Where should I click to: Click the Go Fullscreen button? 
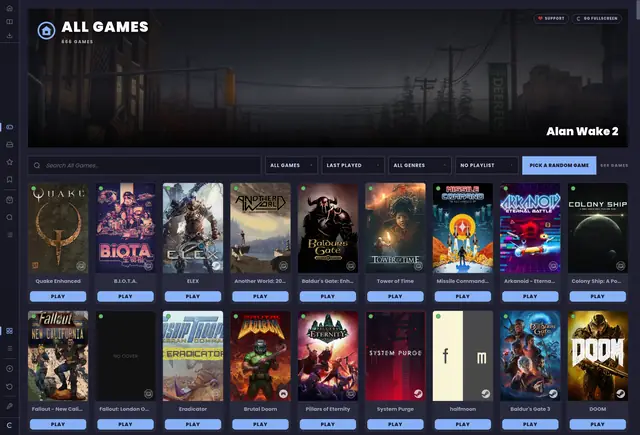coord(596,18)
